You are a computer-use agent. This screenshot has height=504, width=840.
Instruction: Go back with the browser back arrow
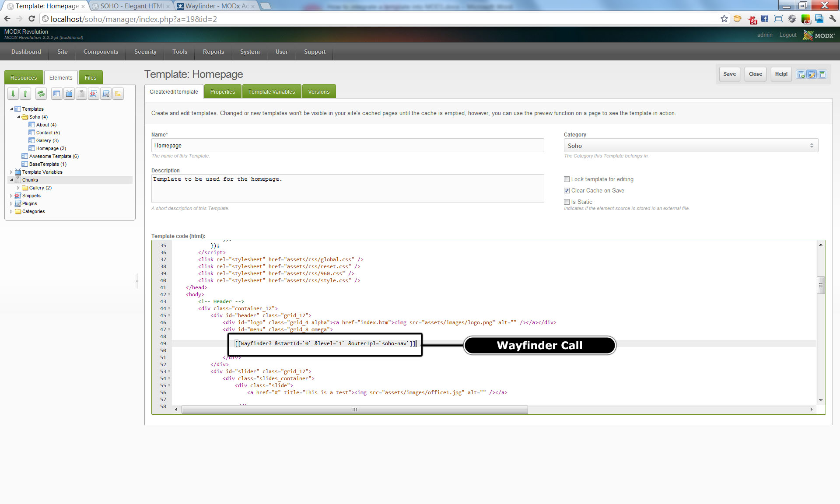[7, 19]
